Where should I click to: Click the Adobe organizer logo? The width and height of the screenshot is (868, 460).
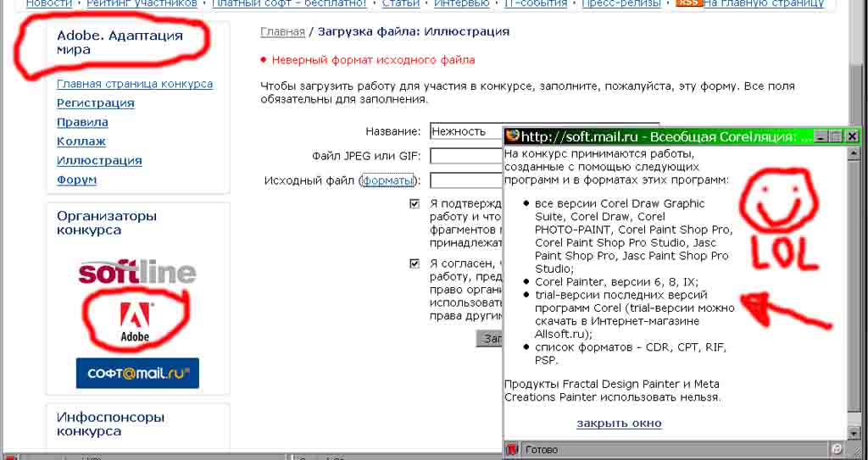[x=135, y=322]
